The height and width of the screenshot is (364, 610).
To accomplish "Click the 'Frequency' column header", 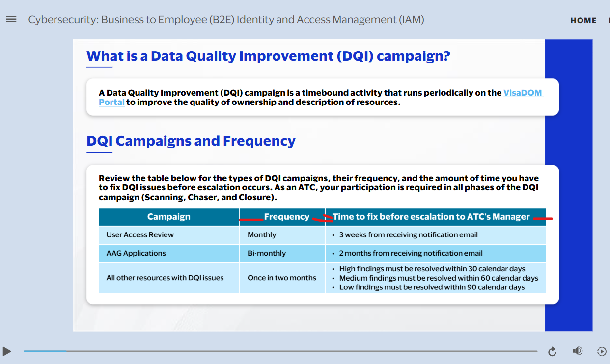I will [282, 217].
